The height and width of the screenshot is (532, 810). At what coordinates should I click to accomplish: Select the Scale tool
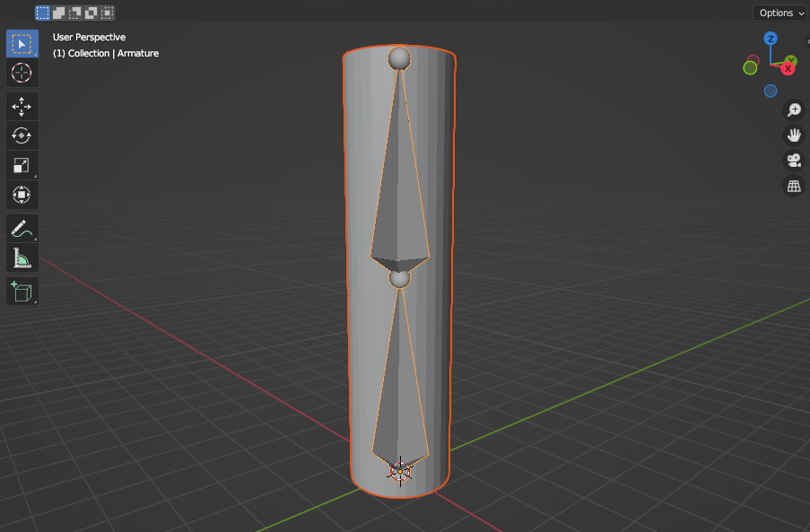(x=22, y=165)
